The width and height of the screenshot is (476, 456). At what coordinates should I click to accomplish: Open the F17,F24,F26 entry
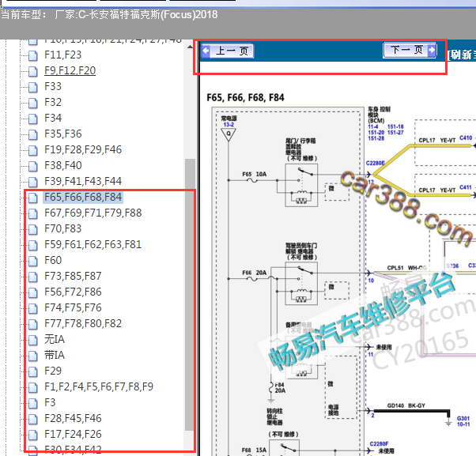(73, 434)
